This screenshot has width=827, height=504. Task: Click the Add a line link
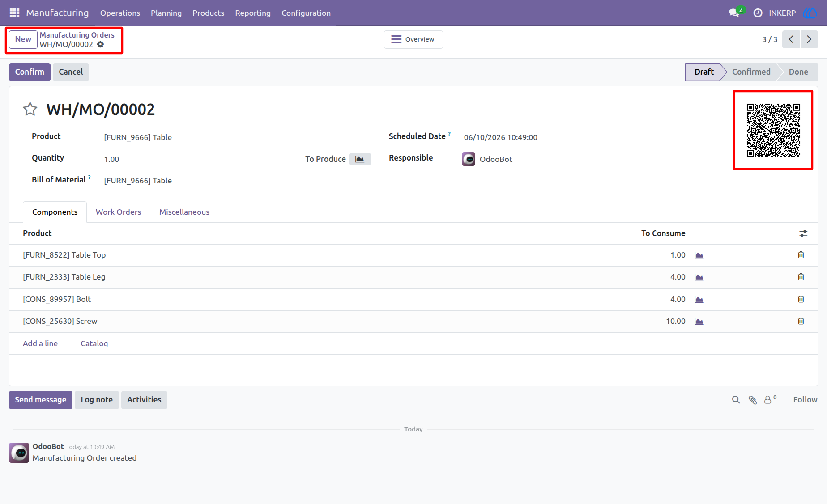click(x=40, y=343)
